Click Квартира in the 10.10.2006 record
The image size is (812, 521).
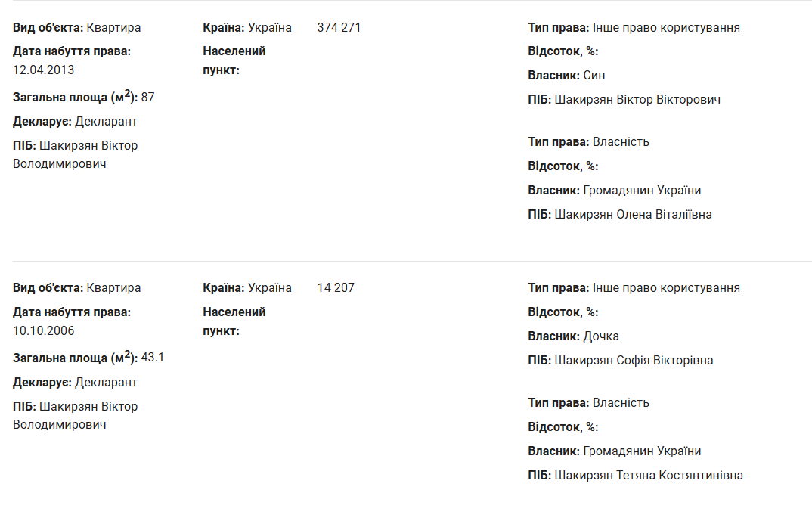point(113,288)
